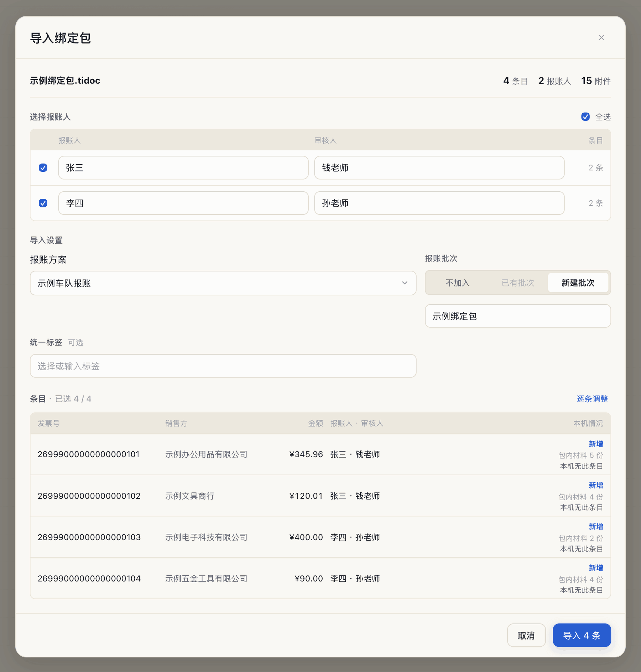Click seller 示例文具商行

click(x=189, y=496)
